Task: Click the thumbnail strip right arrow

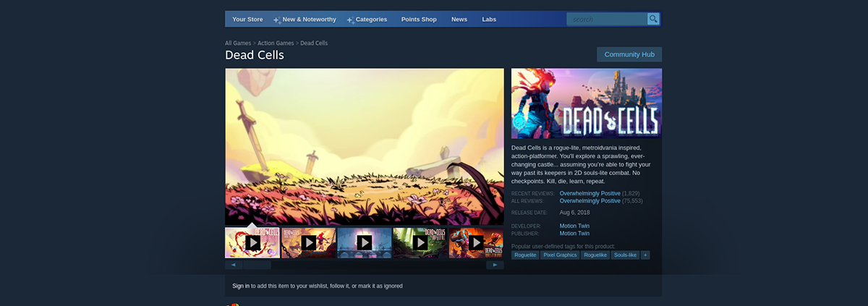Action: click(x=495, y=265)
